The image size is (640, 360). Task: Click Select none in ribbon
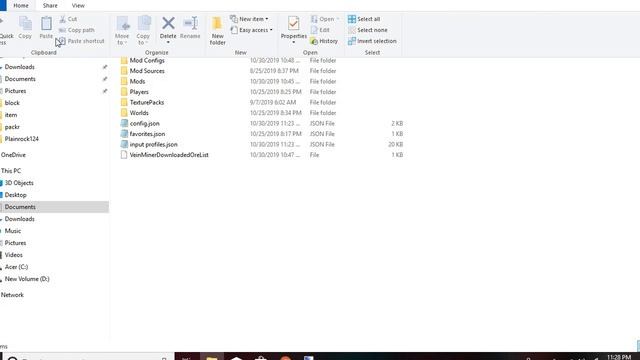[x=367, y=30]
